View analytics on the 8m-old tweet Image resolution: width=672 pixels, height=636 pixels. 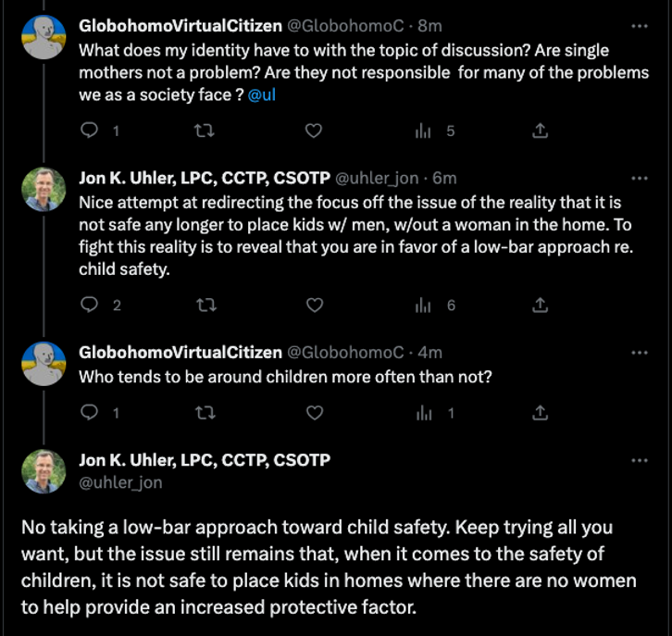tap(424, 131)
